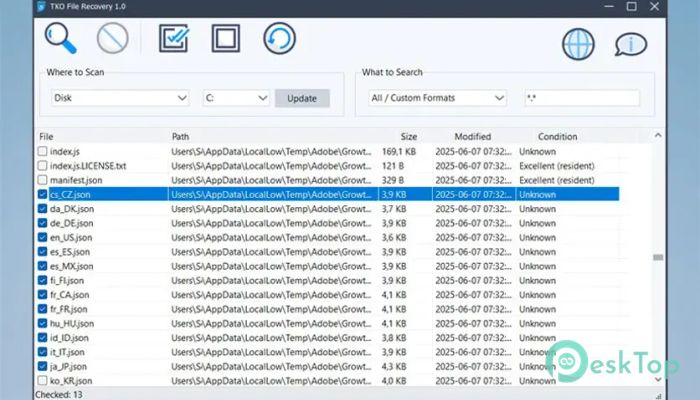Sort by the Modified column header
Image resolution: width=700 pixels, height=400 pixels.
473,137
